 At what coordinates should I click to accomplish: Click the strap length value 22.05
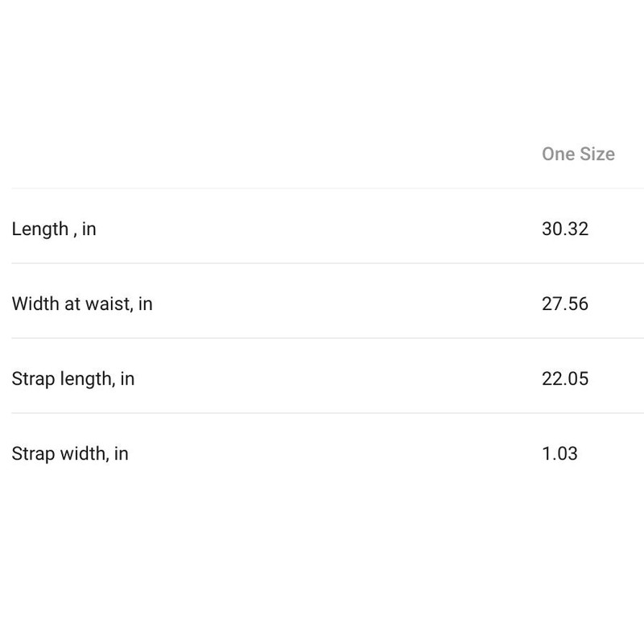565,378
